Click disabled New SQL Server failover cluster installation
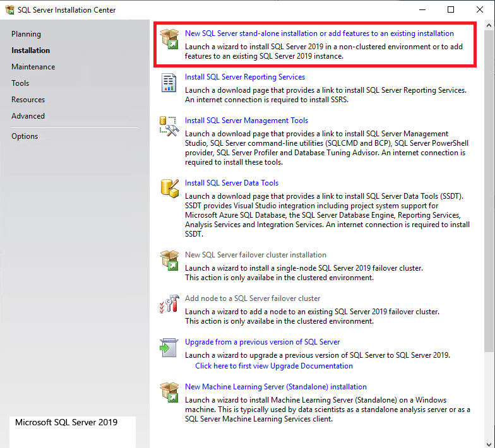 [x=256, y=255]
